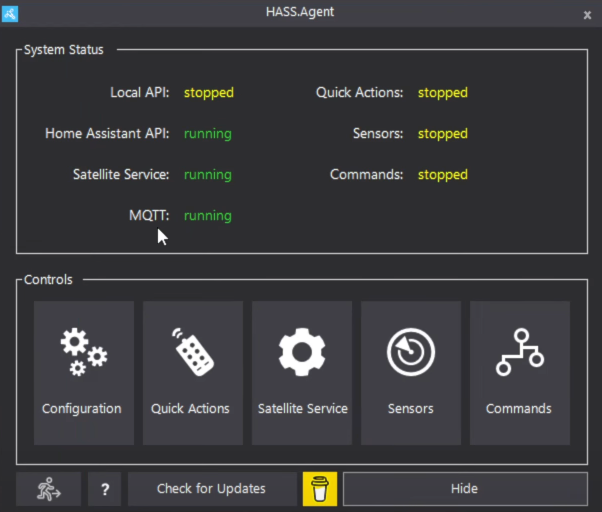Open help with the question mark button

click(x=104, y=489)
